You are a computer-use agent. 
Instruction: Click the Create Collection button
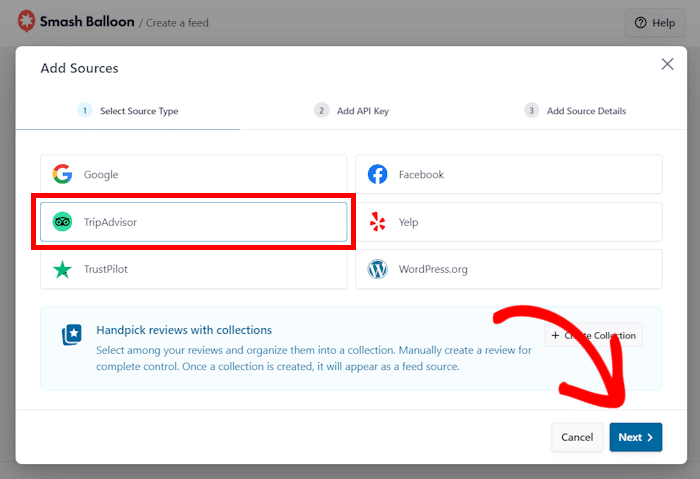coord(593,335)
